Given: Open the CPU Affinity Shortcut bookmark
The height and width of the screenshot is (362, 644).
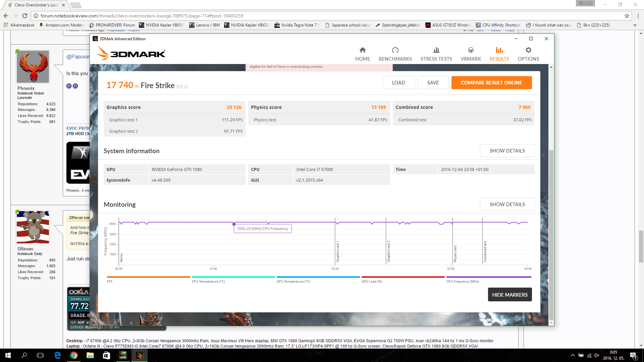Looking at the screenshot, I should tap(498, 25).
